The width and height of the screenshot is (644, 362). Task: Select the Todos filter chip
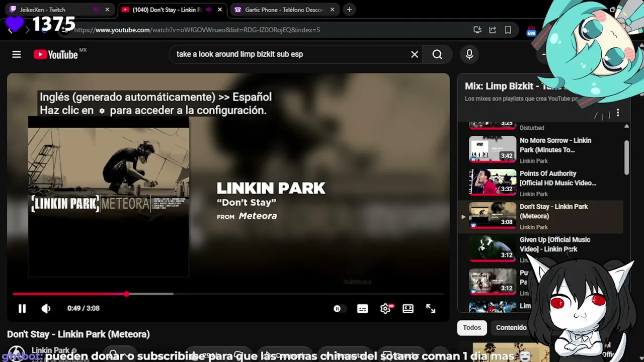coord(472,328)
